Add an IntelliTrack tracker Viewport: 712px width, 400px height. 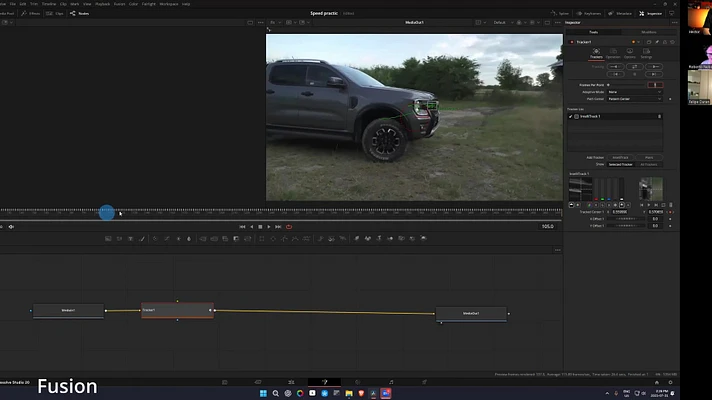click(x=620, y=158)
